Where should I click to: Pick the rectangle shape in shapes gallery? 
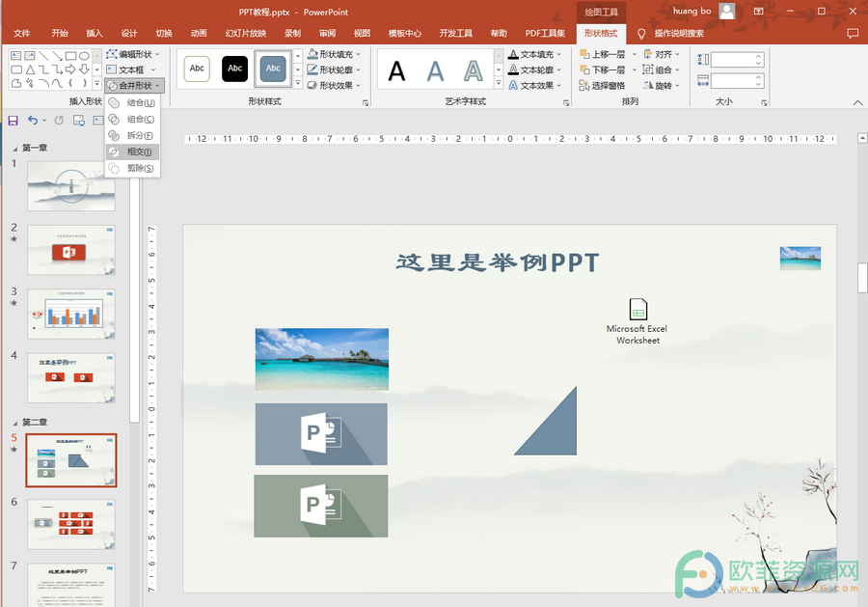coord(70,56)
